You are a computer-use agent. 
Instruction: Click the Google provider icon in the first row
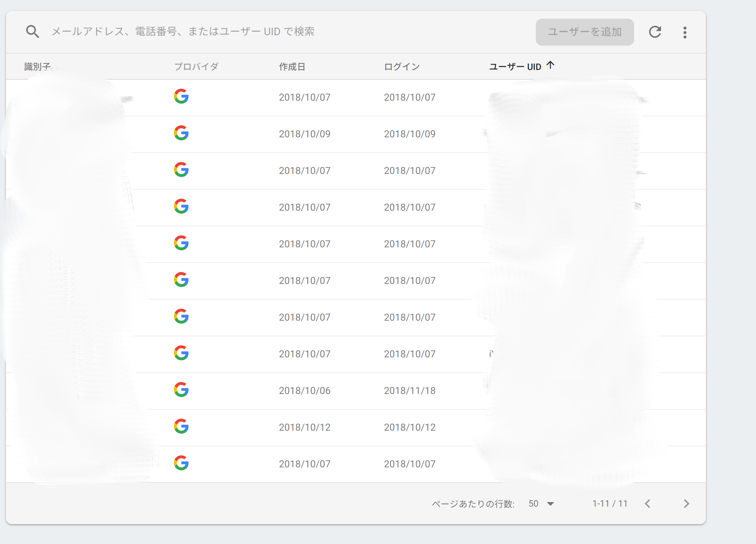coord(181,97)
